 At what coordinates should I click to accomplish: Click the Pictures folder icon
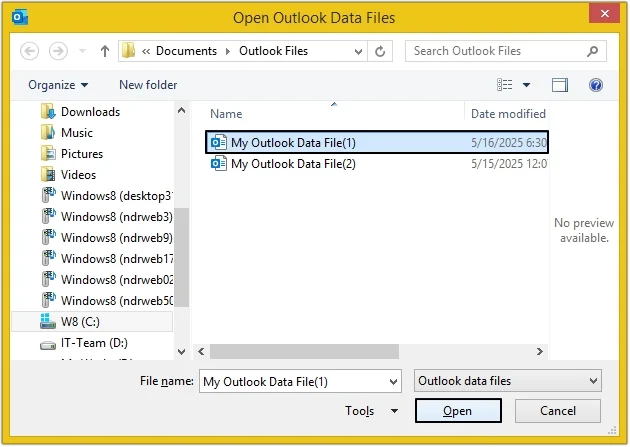[x=48, y=154]
